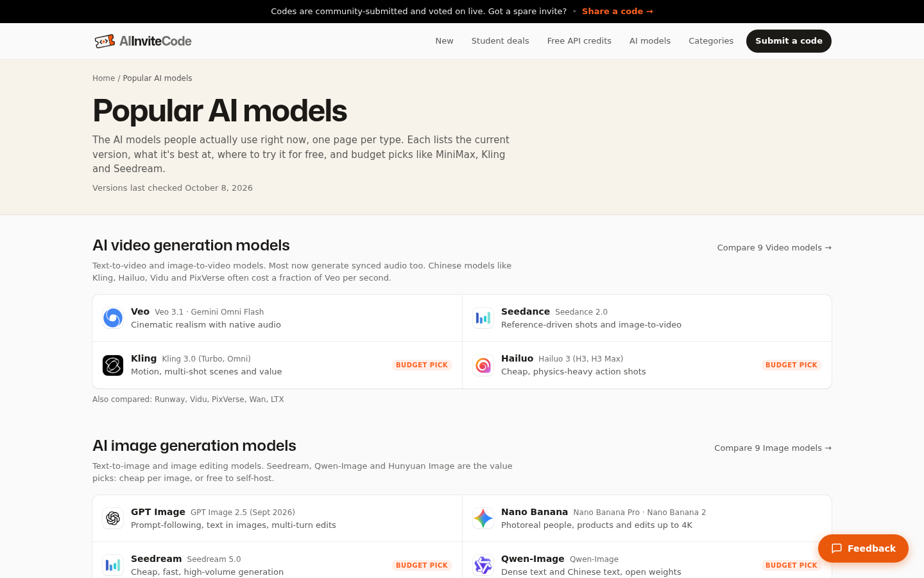Open the Feedback button
Image resolution: width=924 pixels, height=578 pixels.
coord(863,548)
